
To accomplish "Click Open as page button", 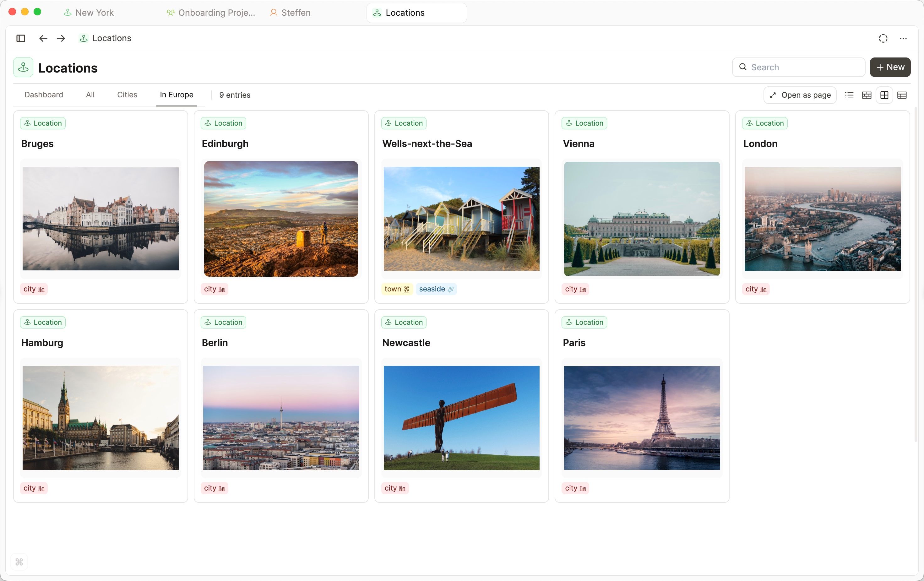I will [x=800, y=95].
